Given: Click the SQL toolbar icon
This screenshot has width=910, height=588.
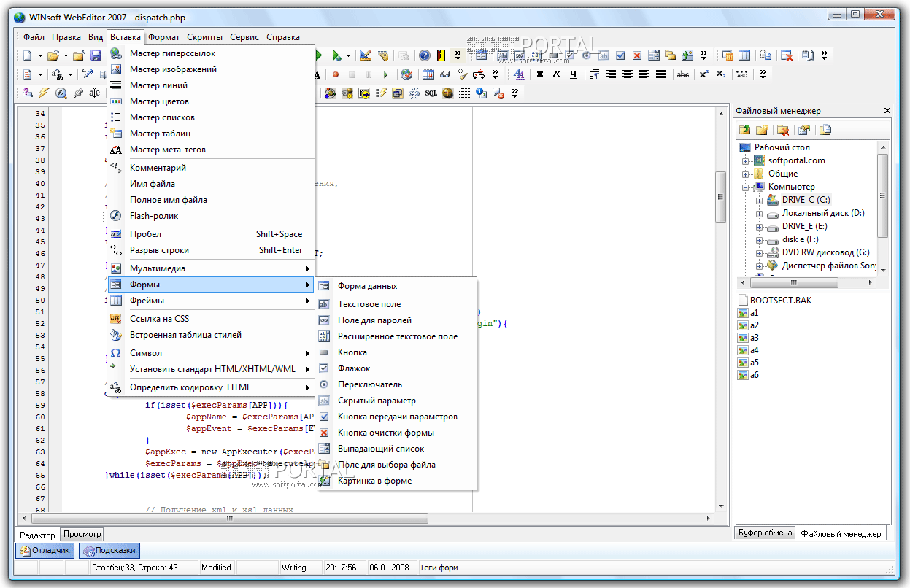Looking at the screenshot, I should coord(431,93).
